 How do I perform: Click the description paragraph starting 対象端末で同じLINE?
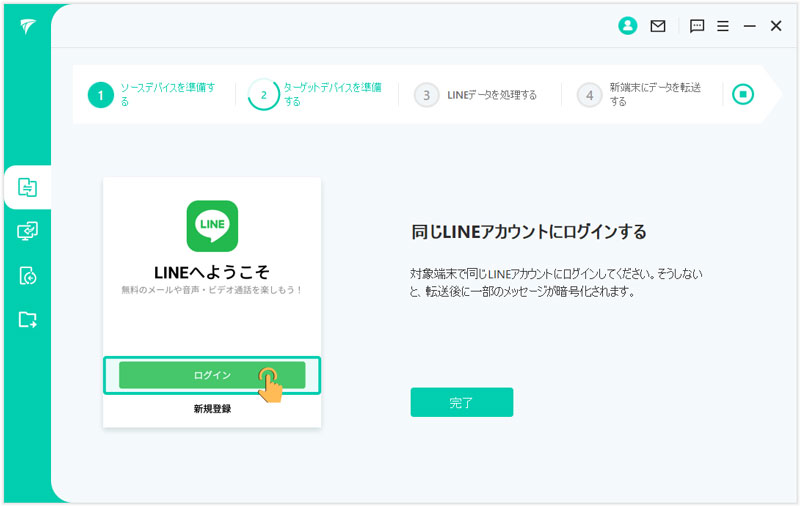point(556,283)
